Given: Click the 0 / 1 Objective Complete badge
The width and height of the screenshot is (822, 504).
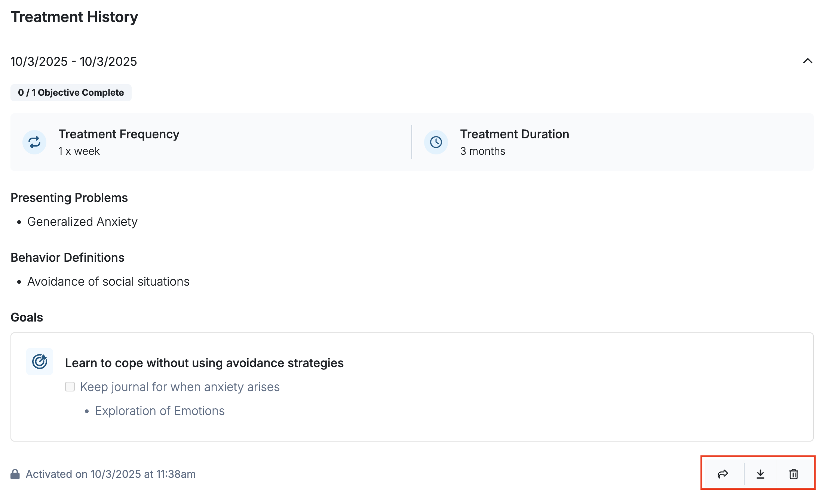Looking at the screenshot, I should tap(71, 93).
